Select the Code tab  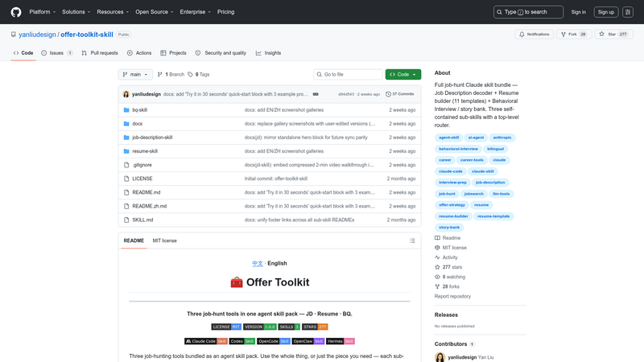23,53
